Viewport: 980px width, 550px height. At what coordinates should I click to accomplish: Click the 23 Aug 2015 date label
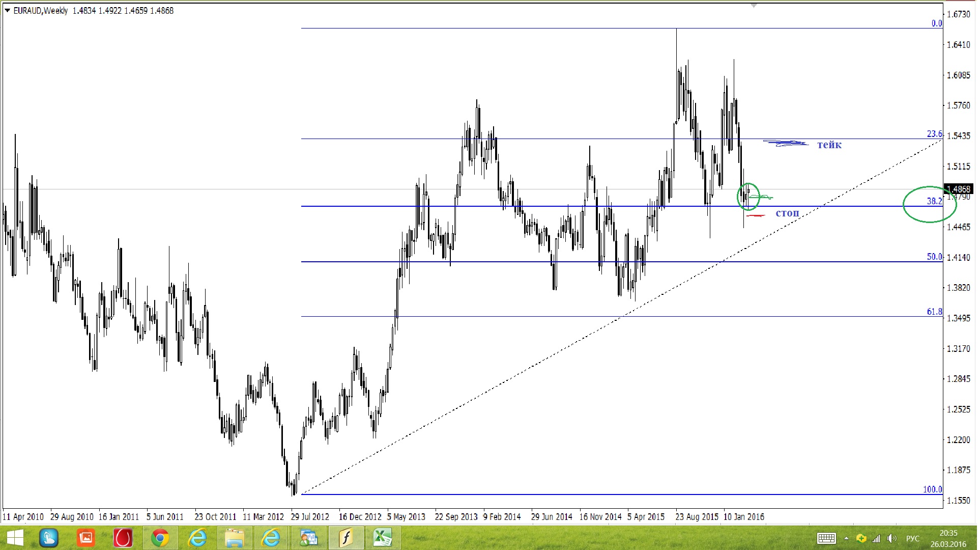coord(697,517)
